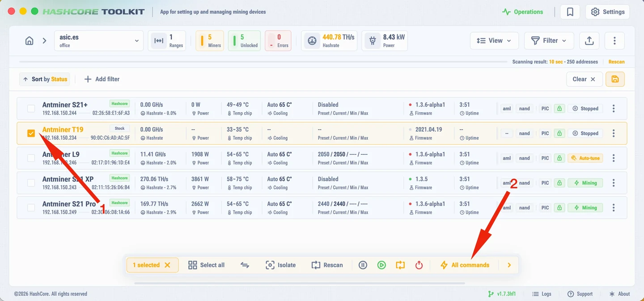Check the Antminer S21 XP row checkbox
The image size is (644, 301).
pos(31,183)
